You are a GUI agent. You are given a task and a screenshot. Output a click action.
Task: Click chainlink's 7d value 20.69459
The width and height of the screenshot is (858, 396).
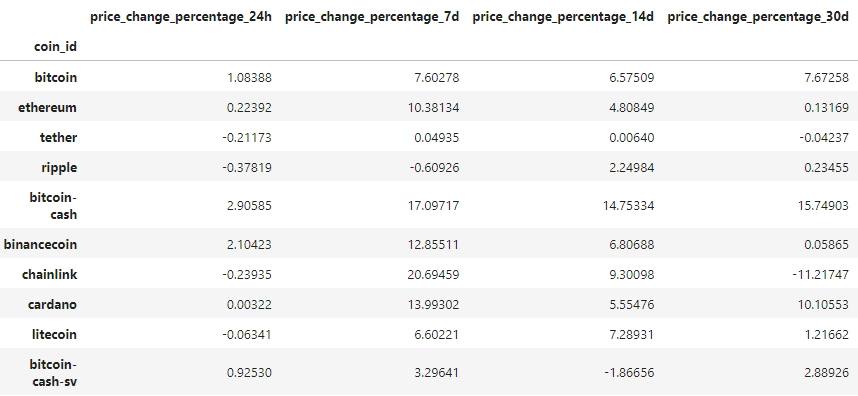tap(433, 275)
